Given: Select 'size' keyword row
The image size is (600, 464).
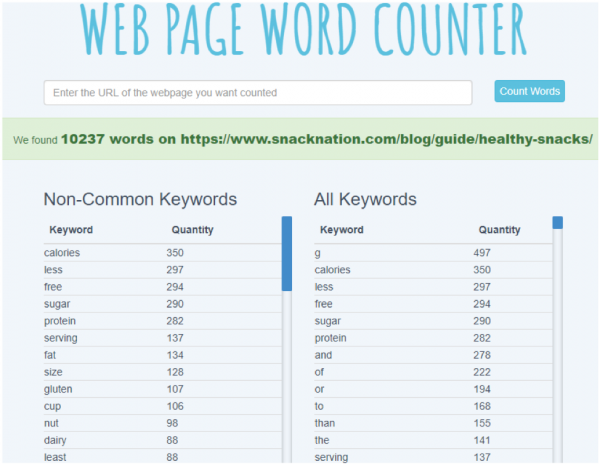Looking at the screenshot, I should pyautogui.click(x=163, y=372).
